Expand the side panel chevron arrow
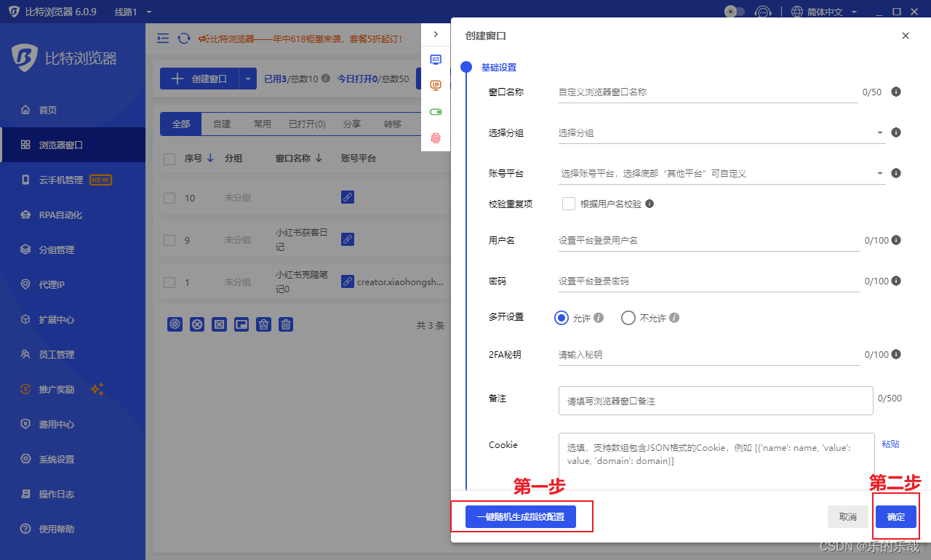 click(x=436, y=34)
